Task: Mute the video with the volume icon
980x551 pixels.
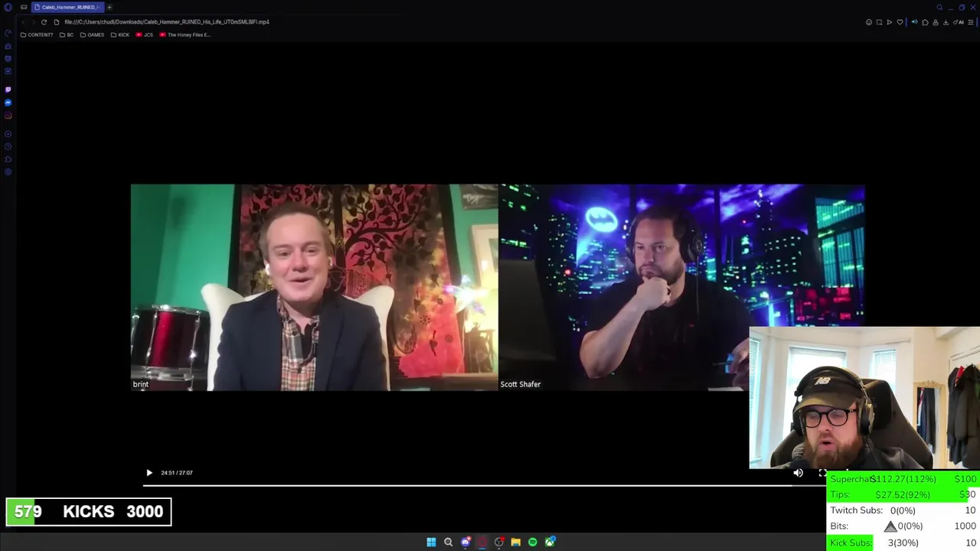Action: pyautogui.click(x=799, y=473)
